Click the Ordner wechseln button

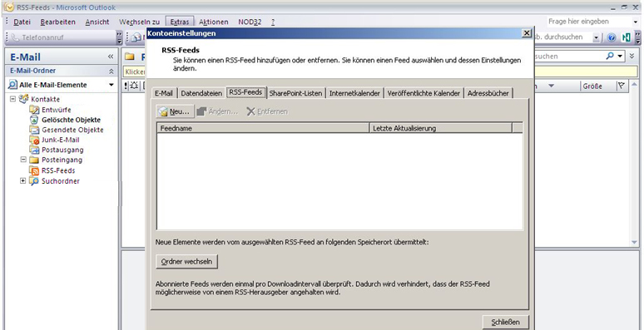186,261
